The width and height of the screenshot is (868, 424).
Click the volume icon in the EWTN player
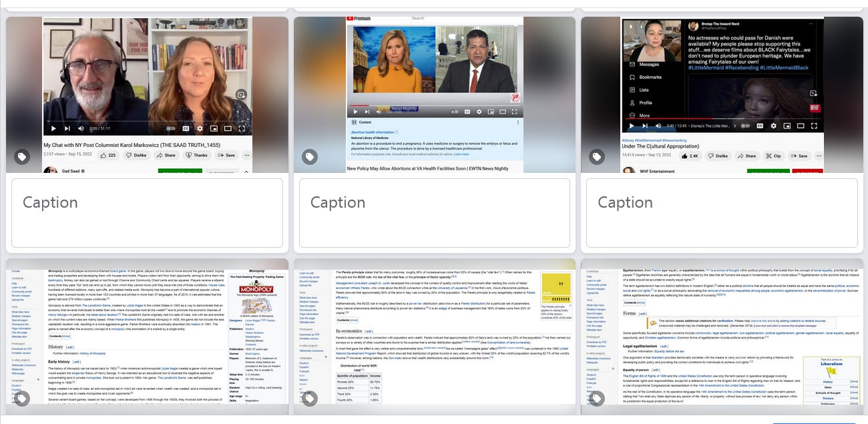tap(380, 112)
